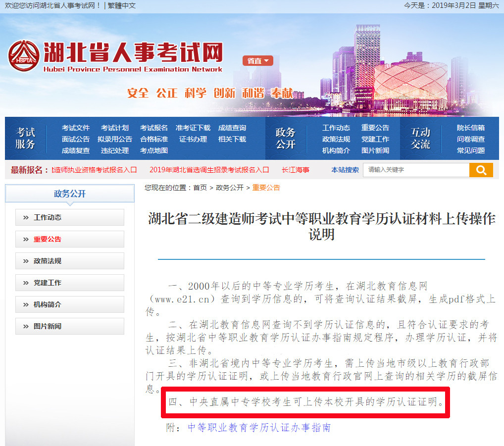Open 成绩复查 menu link
The height and width of the screenshot is (446, 504).
tap(76, 150)
